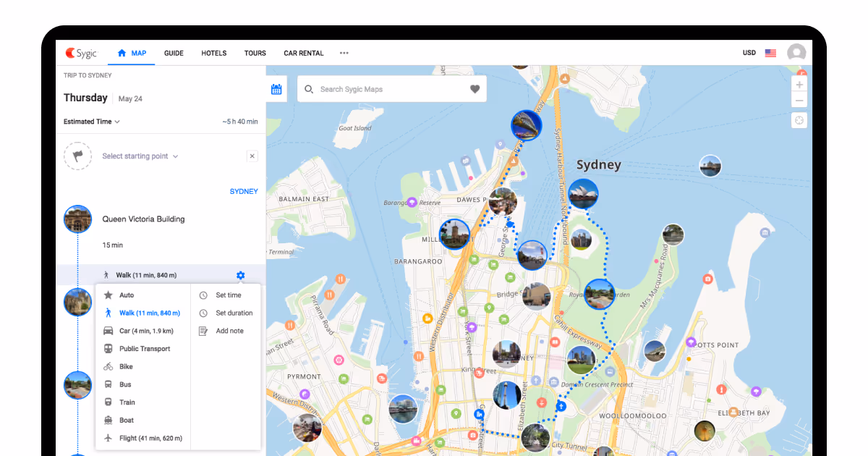Open the trip calendar icon
The height and width of the screenshot is (456, 868).
(276, 89)
